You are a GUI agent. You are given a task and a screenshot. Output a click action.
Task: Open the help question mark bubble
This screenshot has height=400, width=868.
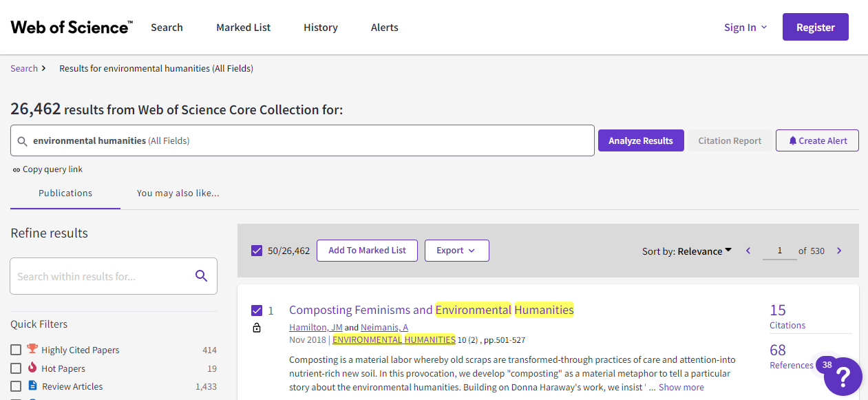click(x=843, y=377)
